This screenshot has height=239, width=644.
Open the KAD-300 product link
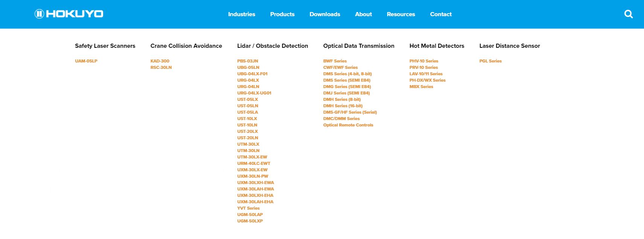(160, 61)
